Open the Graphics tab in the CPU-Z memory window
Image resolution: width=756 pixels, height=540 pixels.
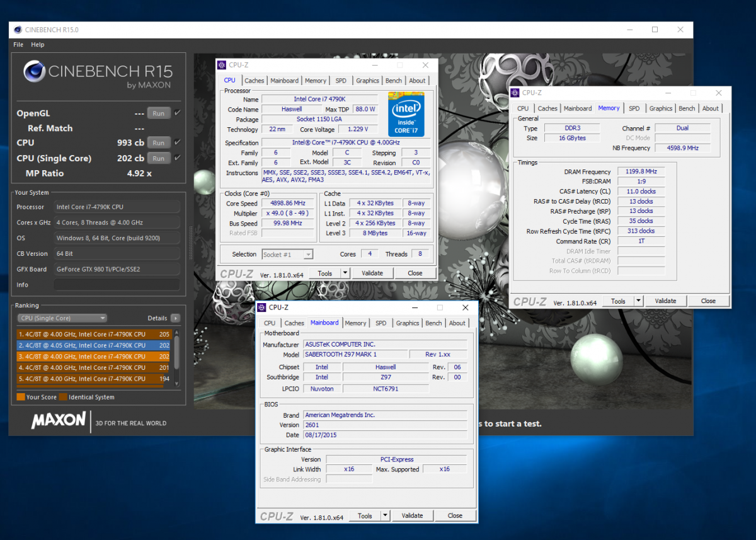661,108
